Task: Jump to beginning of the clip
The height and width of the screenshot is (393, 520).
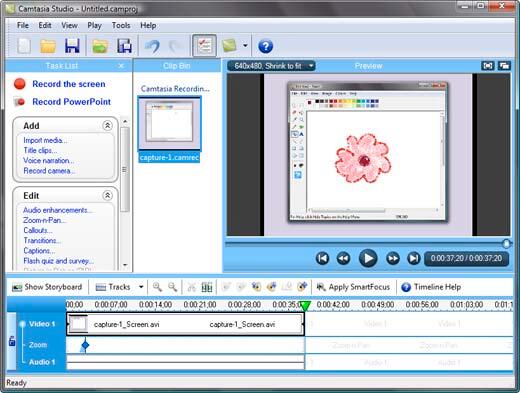Action: point(322,258)
